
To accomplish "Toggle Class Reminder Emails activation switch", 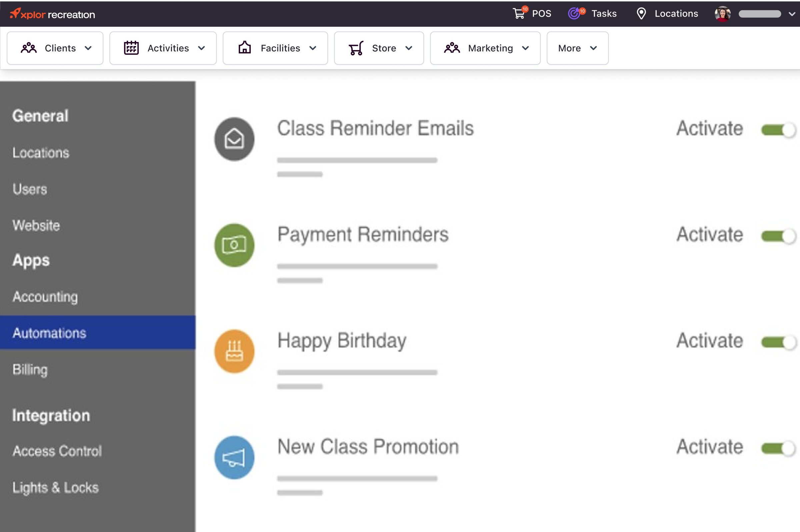I will click(778, 130).
